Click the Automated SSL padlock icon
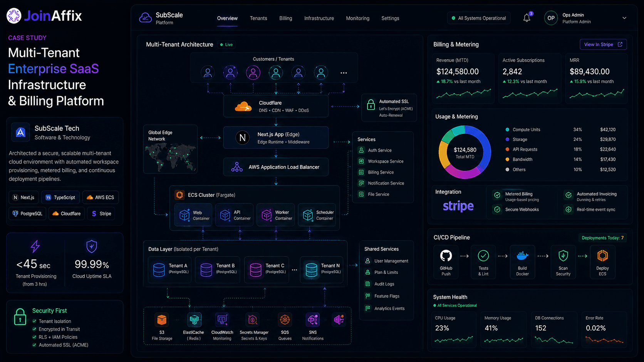Screen dimensions: 644x362 [371, 105]
